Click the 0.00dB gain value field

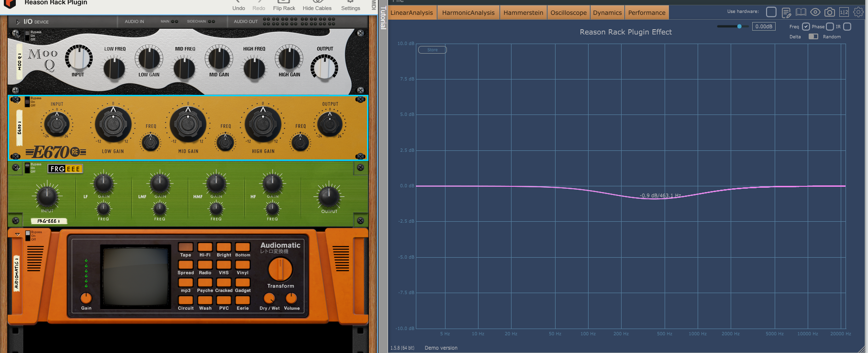pyautogui.click(x=764, y=26)
